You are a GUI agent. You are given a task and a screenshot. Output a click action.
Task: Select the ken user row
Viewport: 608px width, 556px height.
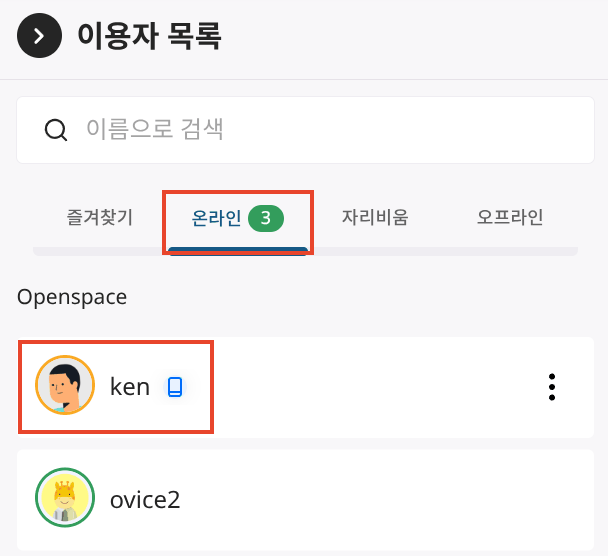tap(306, 387)
